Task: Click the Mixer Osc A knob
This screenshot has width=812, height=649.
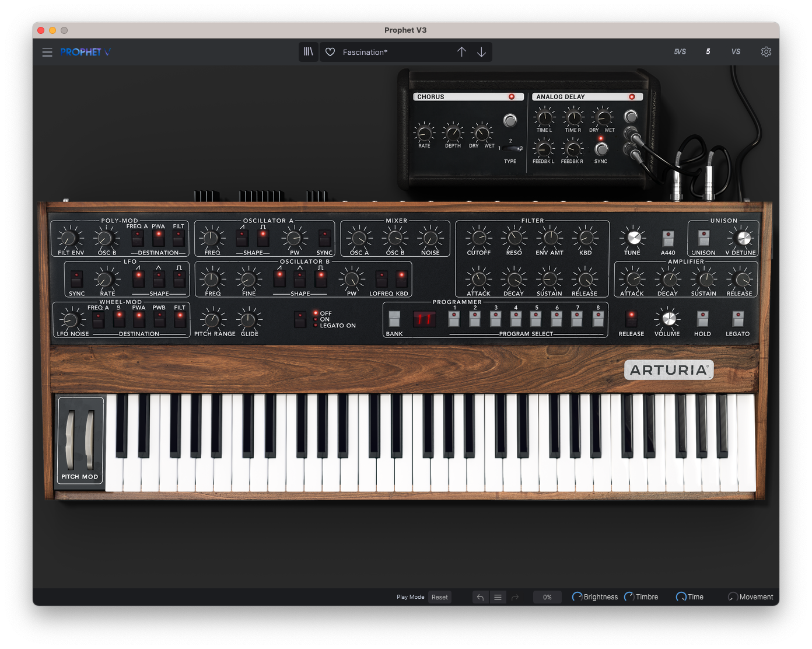Action: pyautogui.click(x=359, y=238)
